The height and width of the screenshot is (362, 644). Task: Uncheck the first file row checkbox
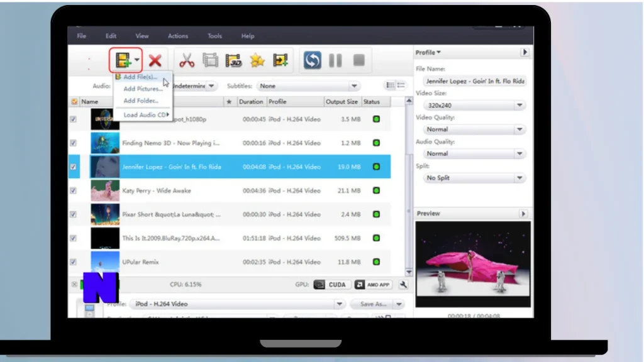pyautogui.click(x=73, y=119)
